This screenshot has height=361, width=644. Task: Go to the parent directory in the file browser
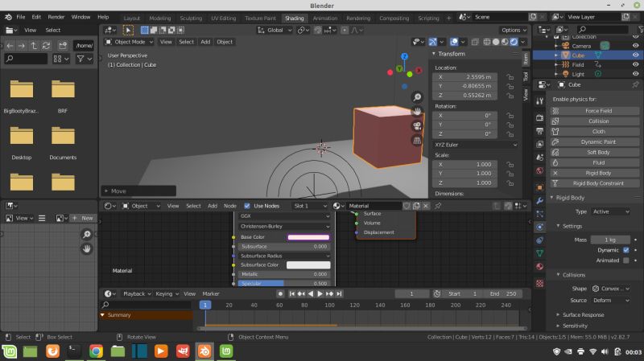pos(34,46)
